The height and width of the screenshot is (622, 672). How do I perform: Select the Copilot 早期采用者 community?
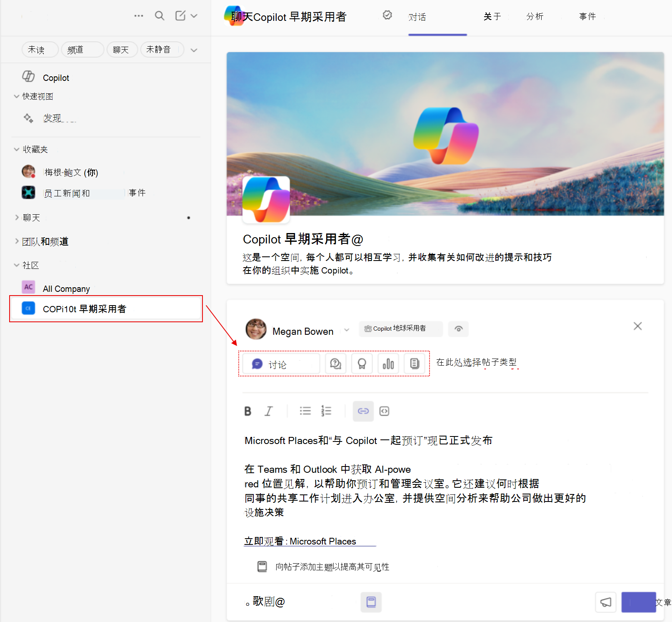pyautogui.click(x=106, y=309)
